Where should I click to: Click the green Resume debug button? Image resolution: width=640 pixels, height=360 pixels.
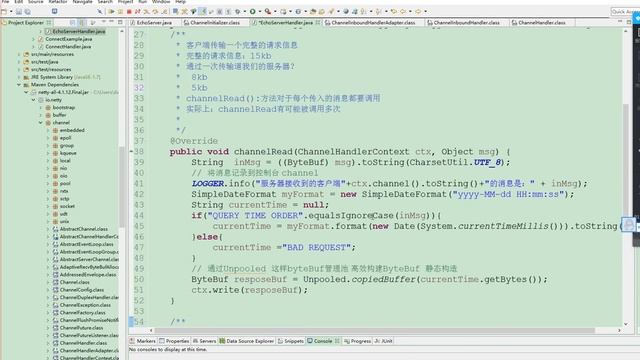click(x=111, y=12)
